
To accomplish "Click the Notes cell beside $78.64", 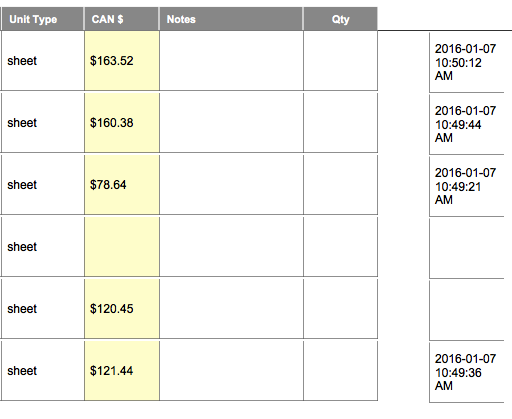I will pos(231,185).
